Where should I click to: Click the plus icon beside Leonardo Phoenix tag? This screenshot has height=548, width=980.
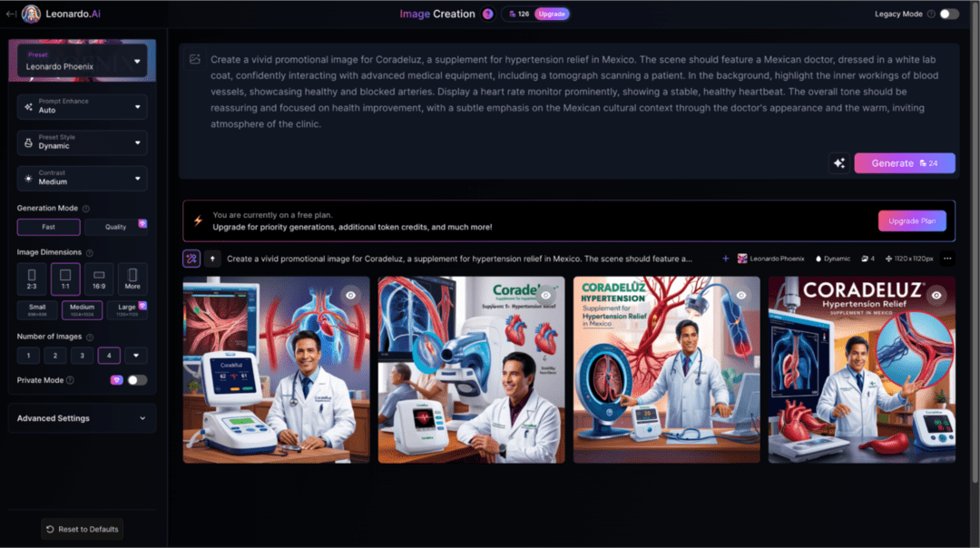[725, 259]
